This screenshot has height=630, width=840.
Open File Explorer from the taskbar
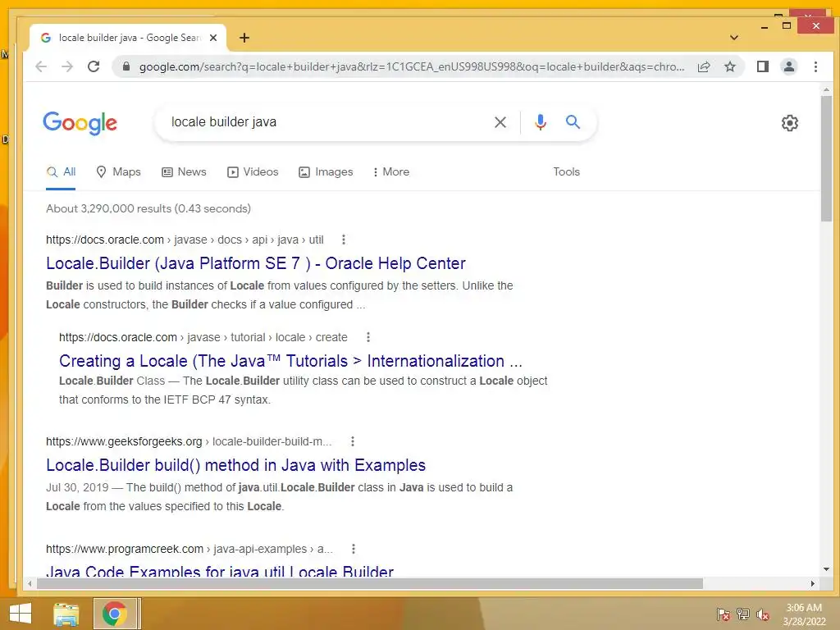pos(66,614)
